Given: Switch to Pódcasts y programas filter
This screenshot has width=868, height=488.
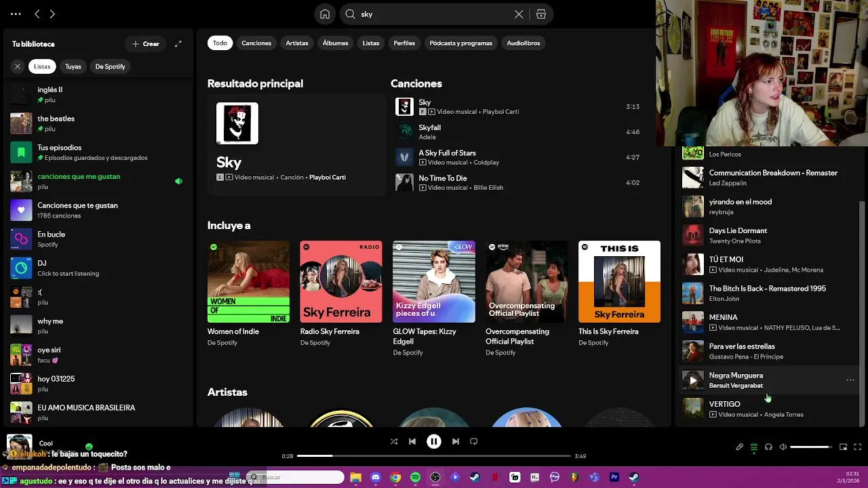Looking at the screenshot, I should 461,43.
